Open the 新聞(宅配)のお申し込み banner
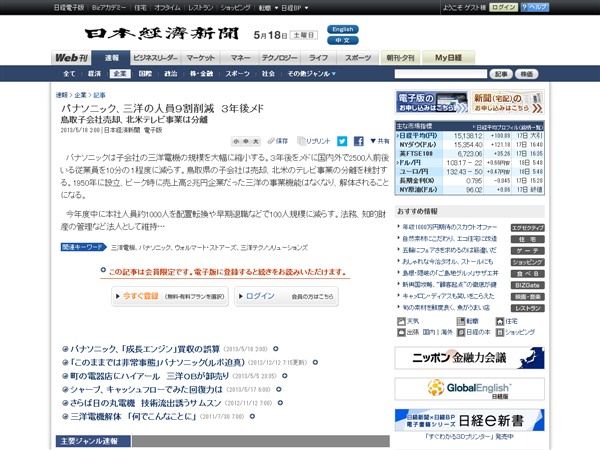 pyautogui.click(x=507, y=102)
